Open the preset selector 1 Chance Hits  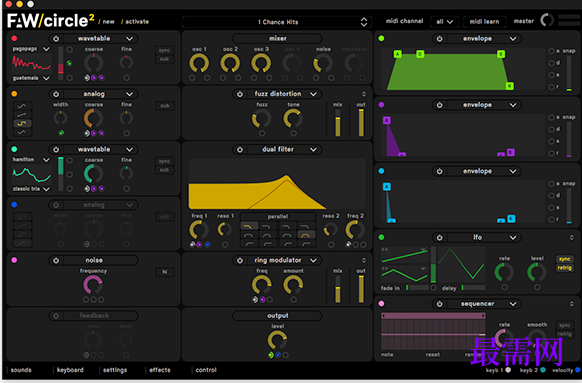[277, 22]
